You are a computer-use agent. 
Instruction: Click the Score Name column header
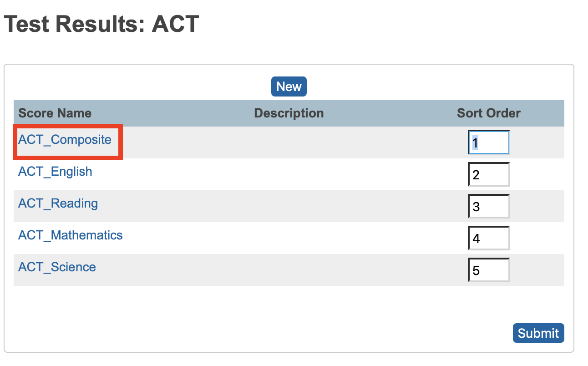point(54,113)
